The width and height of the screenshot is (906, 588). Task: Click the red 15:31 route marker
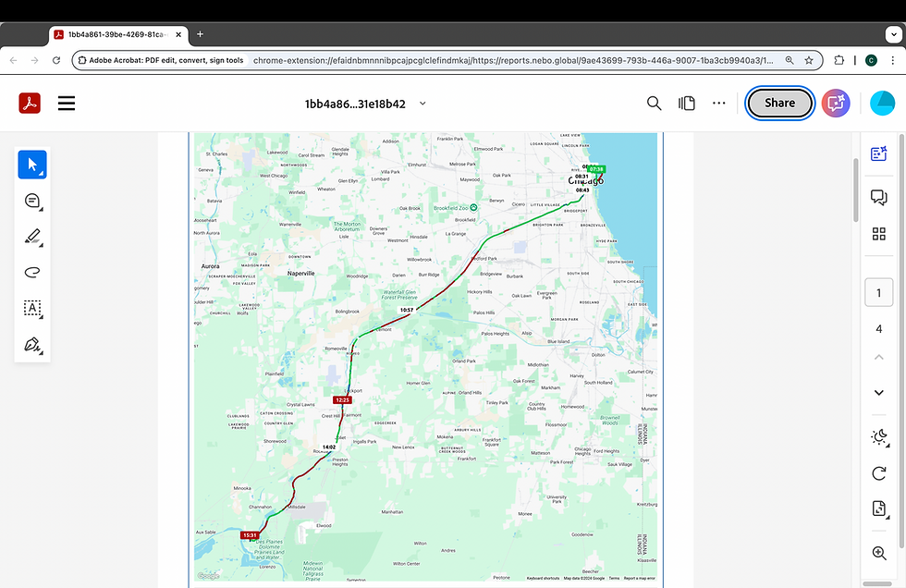(x=250, y=535)
